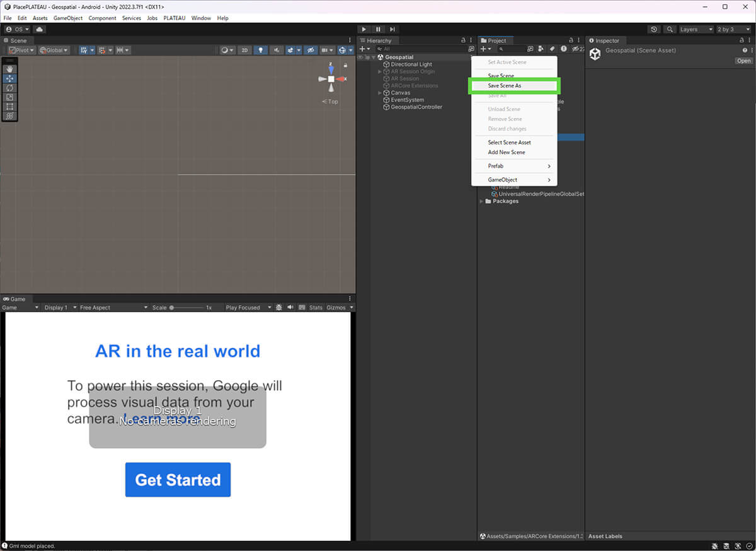Screen dimensions: 756x551
Task: Open the Display 1 dropdown
Action: (60, 307)
